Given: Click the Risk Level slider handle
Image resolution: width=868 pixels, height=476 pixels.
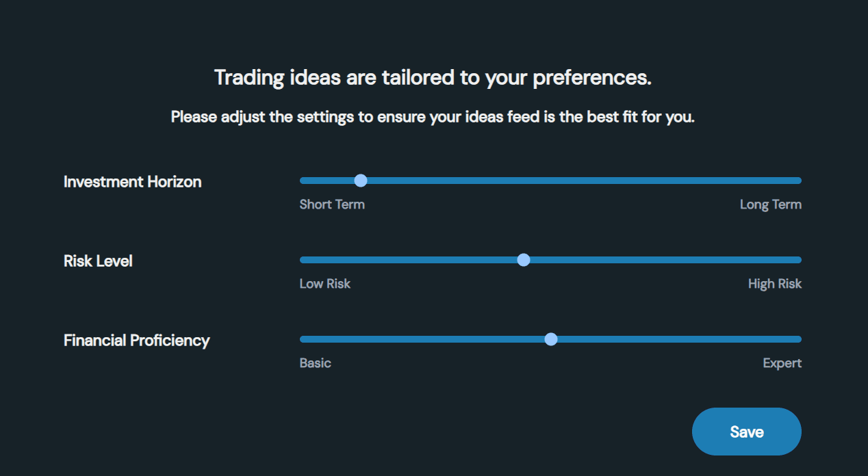Looking at the screenshot, I should [524, 260].
